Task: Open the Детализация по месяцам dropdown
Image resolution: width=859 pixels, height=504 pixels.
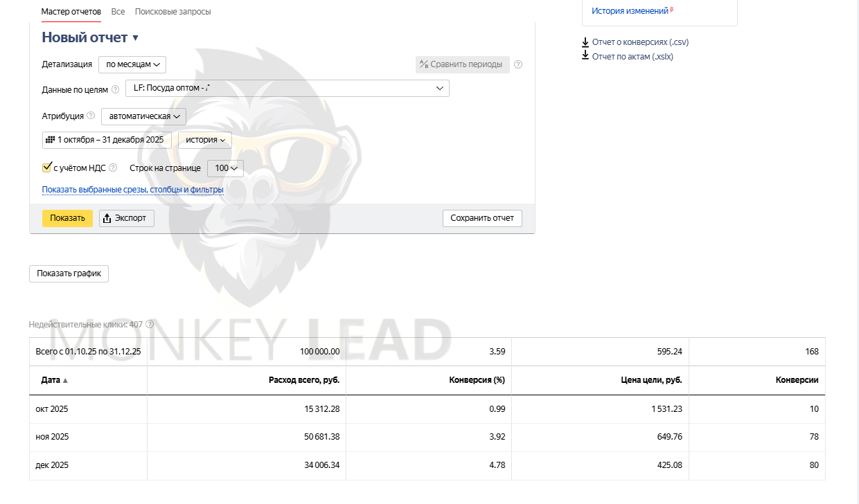Action: pyautogui.click(x=132, y=64)
